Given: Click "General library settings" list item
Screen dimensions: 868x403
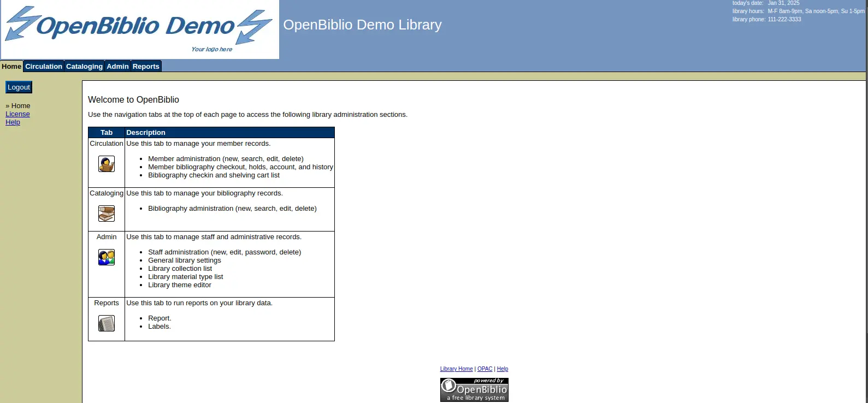Looking at the screenshot, I should pyautogui.click(x=185, y=260).
